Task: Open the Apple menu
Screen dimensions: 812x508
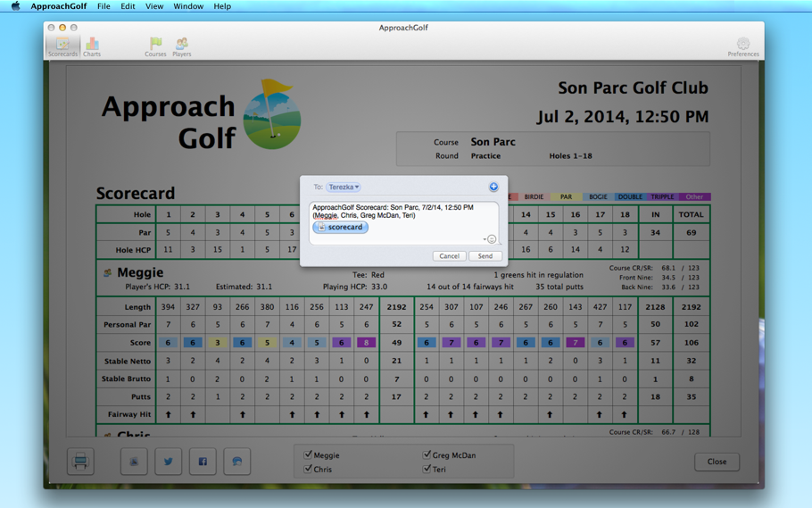Action: click(15, 6)
